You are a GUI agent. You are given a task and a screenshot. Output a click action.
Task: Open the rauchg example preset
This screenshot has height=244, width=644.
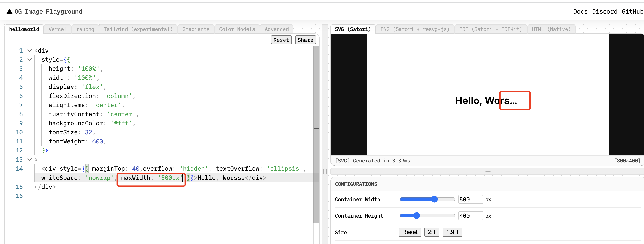pos(85,29)
